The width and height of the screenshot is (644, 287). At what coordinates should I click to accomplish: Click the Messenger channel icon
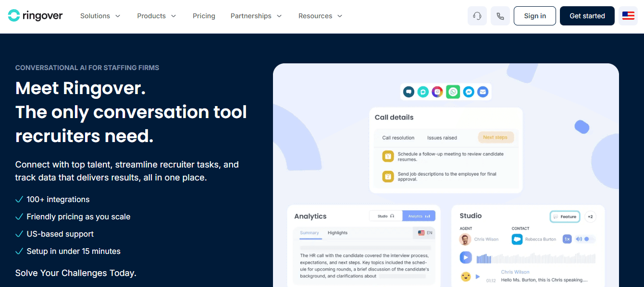tap(469, 92)
